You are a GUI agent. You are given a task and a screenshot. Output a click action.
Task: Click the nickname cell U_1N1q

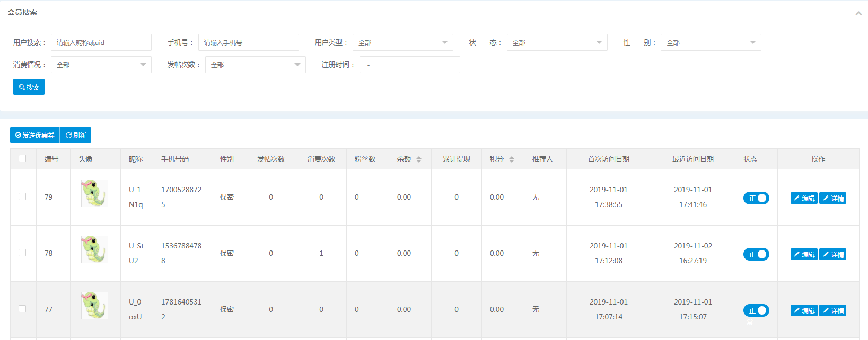pyautogui.click(x=136, y=197)
